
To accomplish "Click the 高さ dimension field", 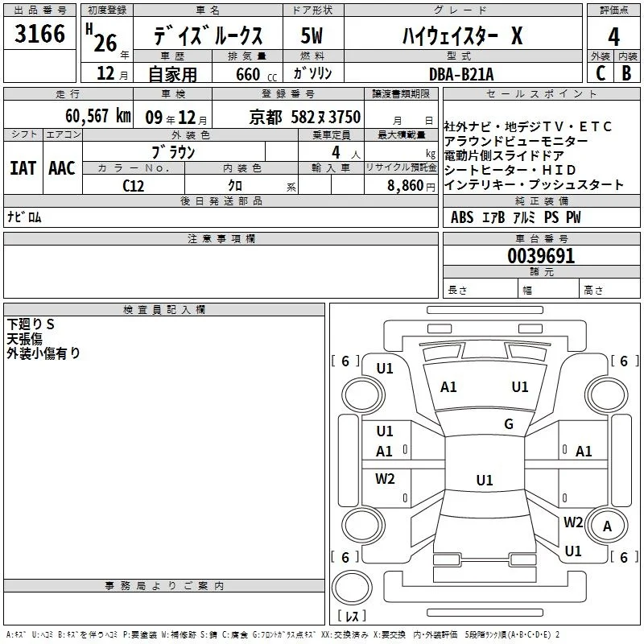I will pyautogui.click(x=610, y=288).
